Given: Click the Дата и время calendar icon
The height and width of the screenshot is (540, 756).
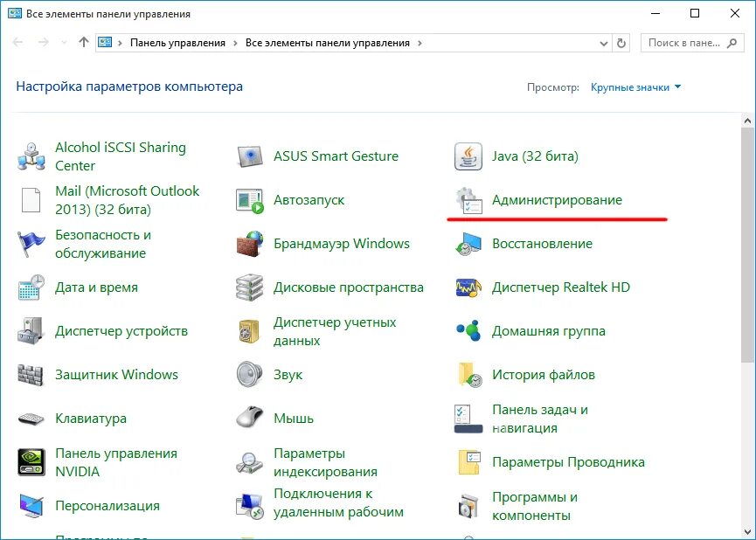Looking at the screenshot, I should 31,287.
